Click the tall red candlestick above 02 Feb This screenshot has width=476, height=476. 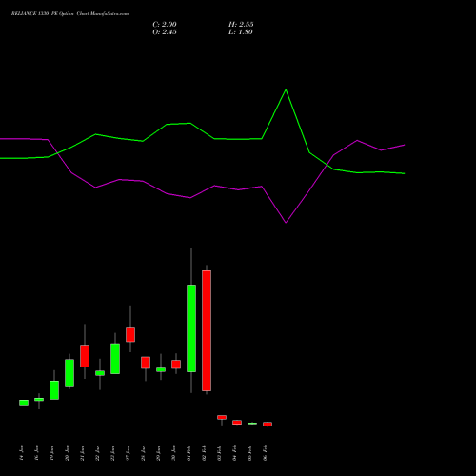[x=207, y=330]
